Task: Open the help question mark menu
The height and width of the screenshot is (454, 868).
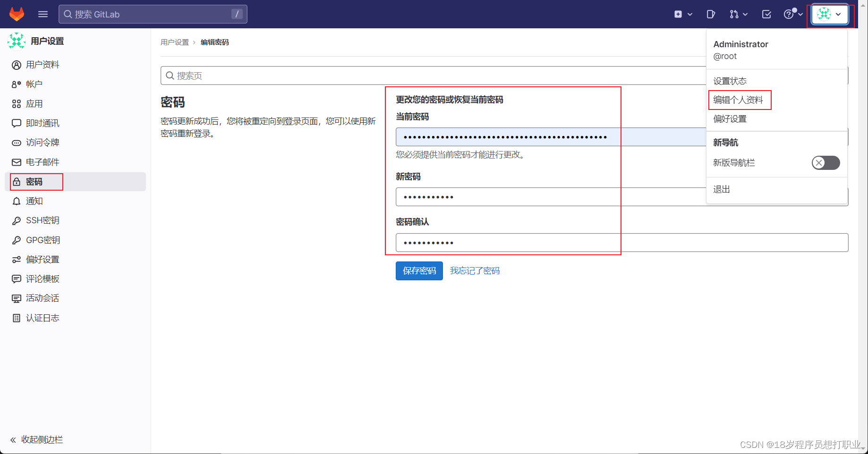Action: pos(793,14)
